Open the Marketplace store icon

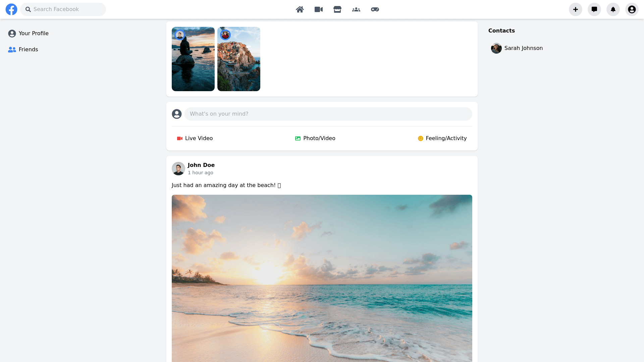(337, 9)
